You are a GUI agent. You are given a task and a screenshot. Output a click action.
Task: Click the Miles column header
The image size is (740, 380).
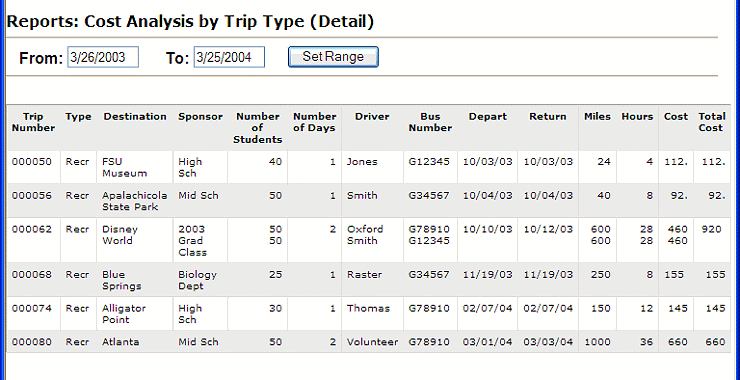tap(597, 116)
